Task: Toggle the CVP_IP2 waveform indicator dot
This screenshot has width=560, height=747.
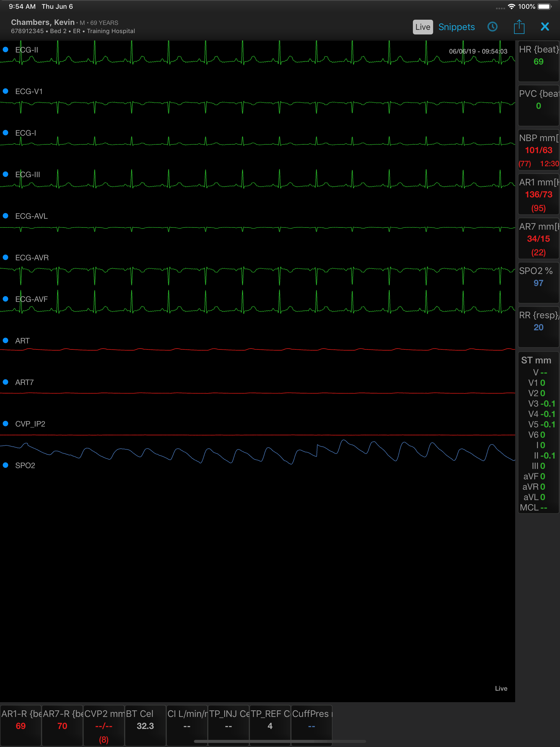Action: tap(5, 424)
